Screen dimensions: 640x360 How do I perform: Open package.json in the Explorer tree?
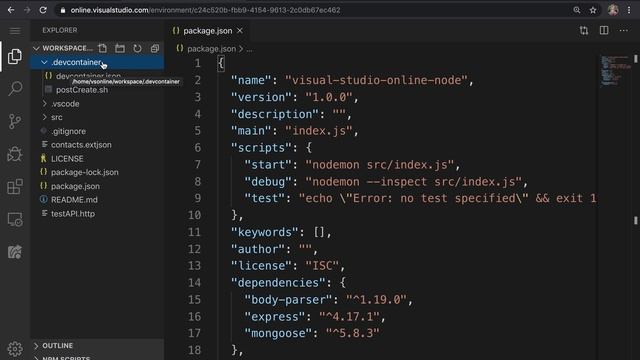(x=75, y=186)
